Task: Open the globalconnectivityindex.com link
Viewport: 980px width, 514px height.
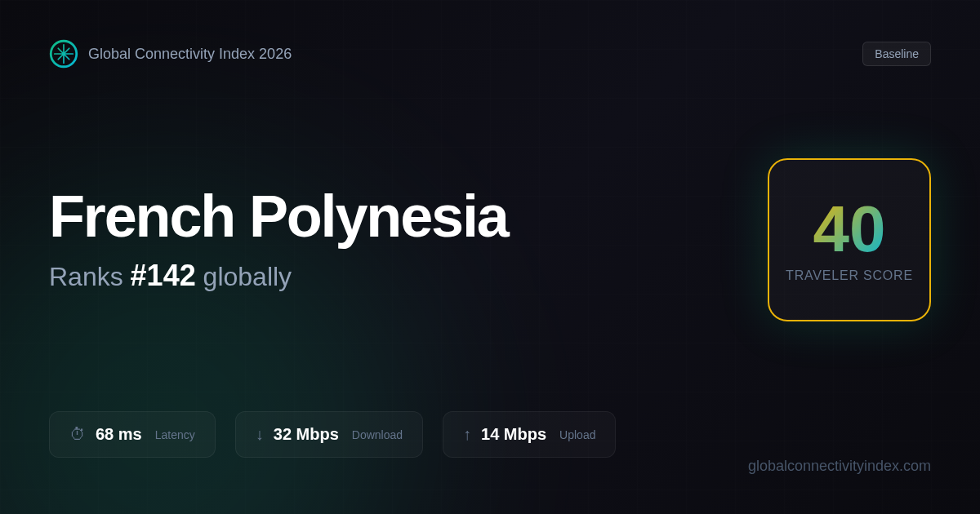Action: tap(839, 466)
